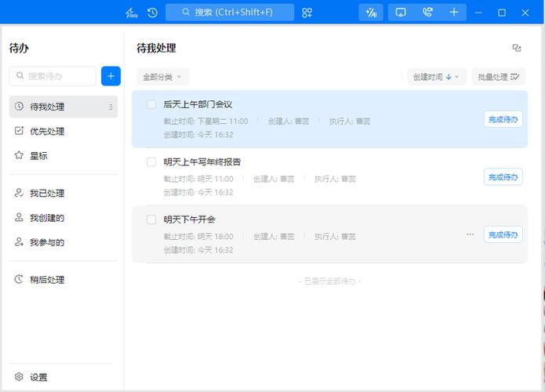This screenshot has width=545, height=392.
Task: Open the quick action lightning icon
Action: coord(132,13)
